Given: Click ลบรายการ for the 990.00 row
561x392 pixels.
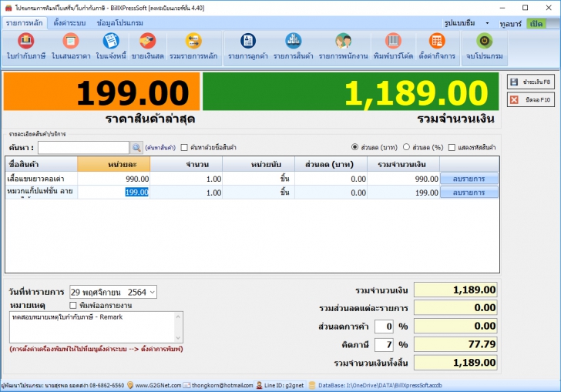Looking at the screenshot, I should [469, 179].
